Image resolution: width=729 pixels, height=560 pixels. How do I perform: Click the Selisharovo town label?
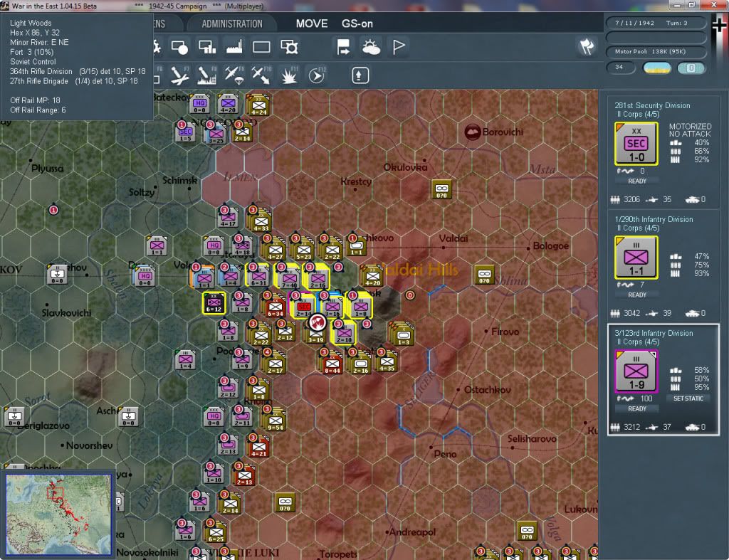[x=531, y=438]
